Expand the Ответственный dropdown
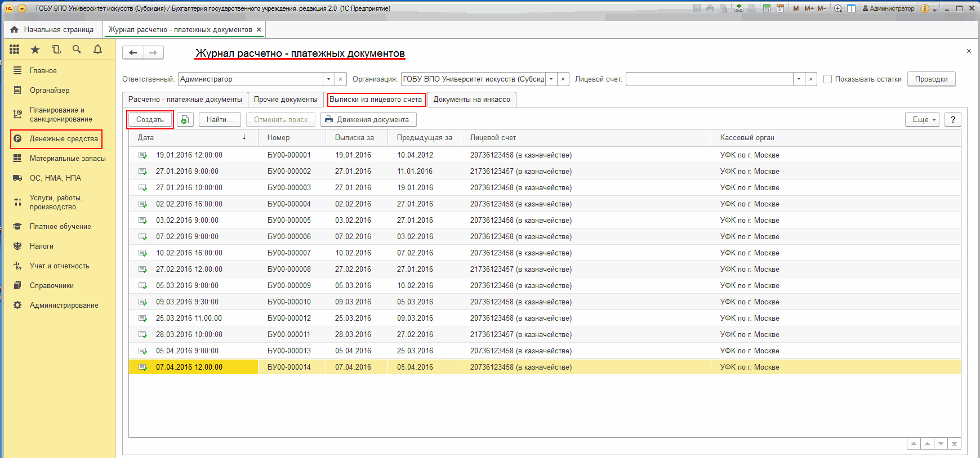Viewport: 980px width, 458px height. tap(328, 79)
